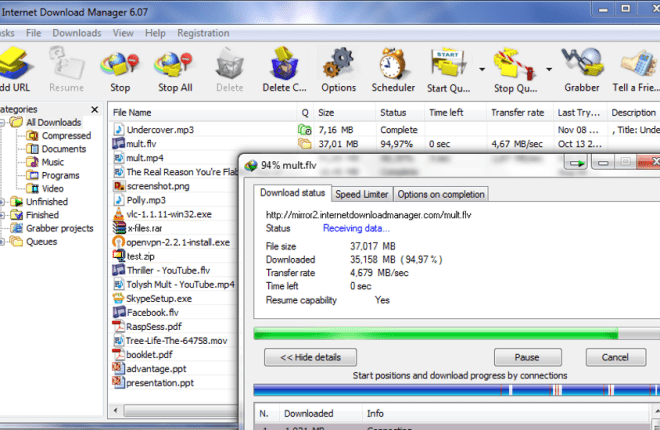Select the Music category
This screenshot has height=430, width=660.
[45, 162]
